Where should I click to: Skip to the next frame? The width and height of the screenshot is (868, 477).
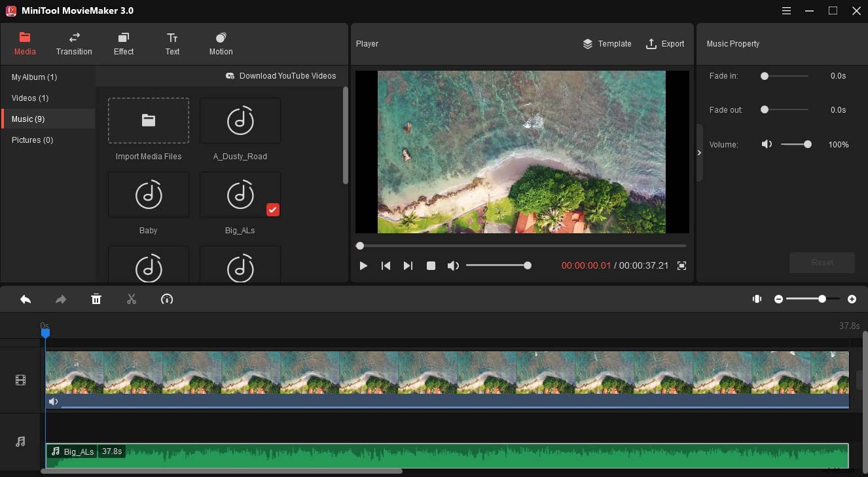click(408, 265)
